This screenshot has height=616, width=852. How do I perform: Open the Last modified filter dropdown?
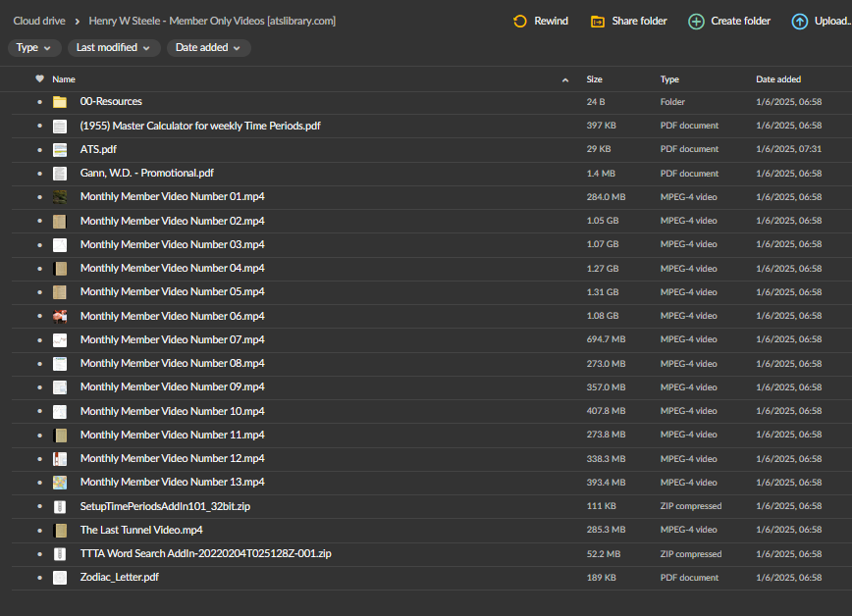coord(113,47)
